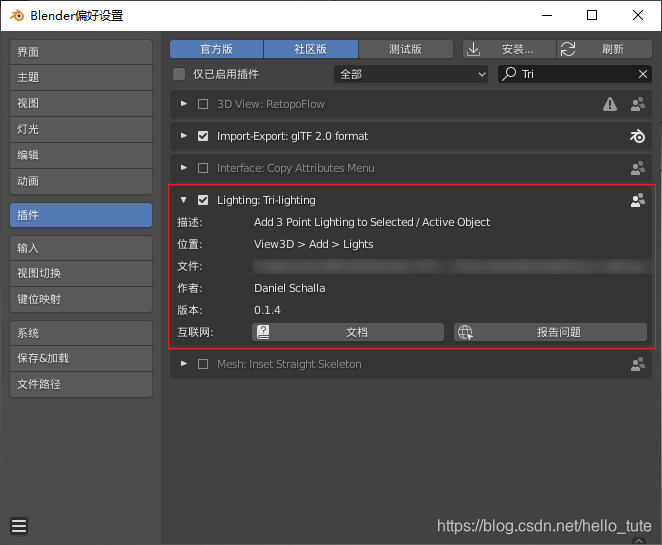
Task: Click the 报告问题 button
Action: (x=550, y=332)
